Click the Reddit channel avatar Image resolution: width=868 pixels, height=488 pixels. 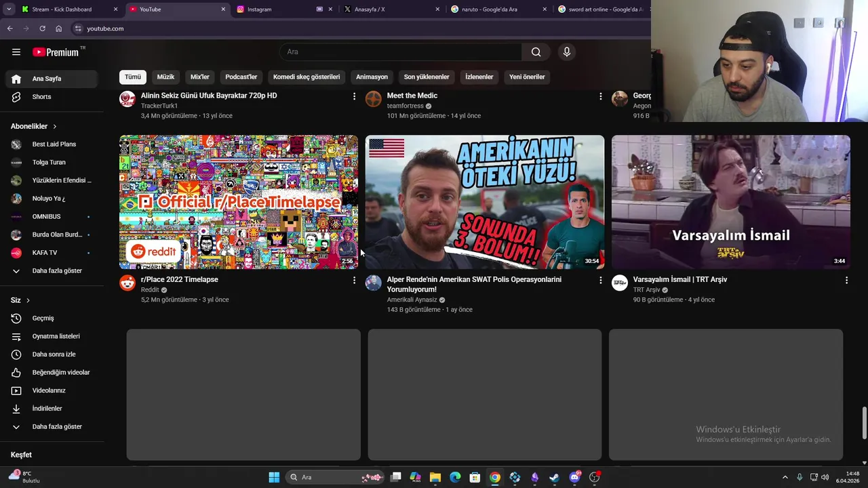tap(127, 283)
